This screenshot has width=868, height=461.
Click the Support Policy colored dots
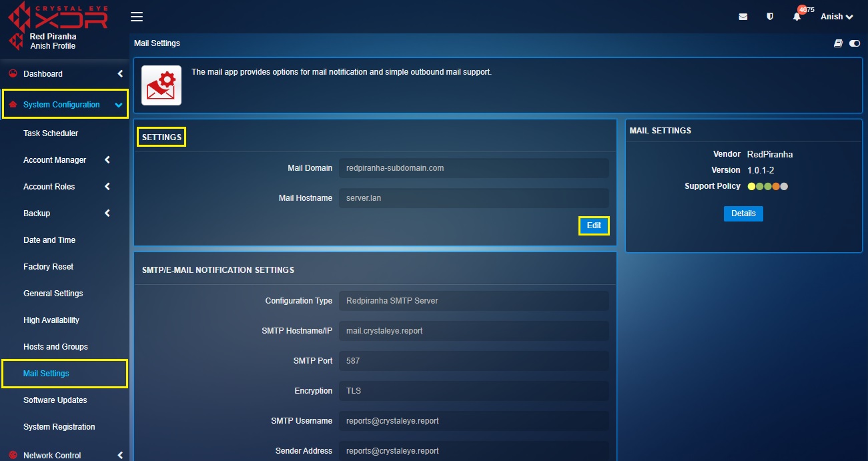pyautogui.click(x=768, y=187)
